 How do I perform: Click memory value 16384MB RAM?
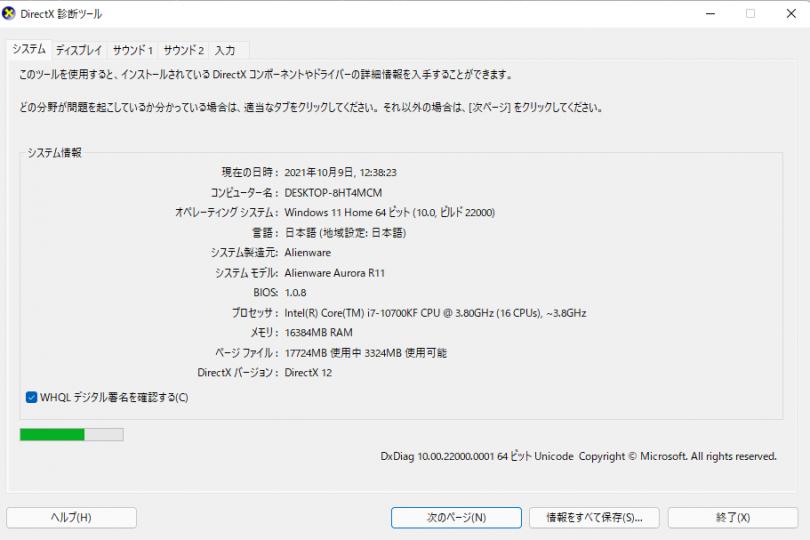(318, 333)
